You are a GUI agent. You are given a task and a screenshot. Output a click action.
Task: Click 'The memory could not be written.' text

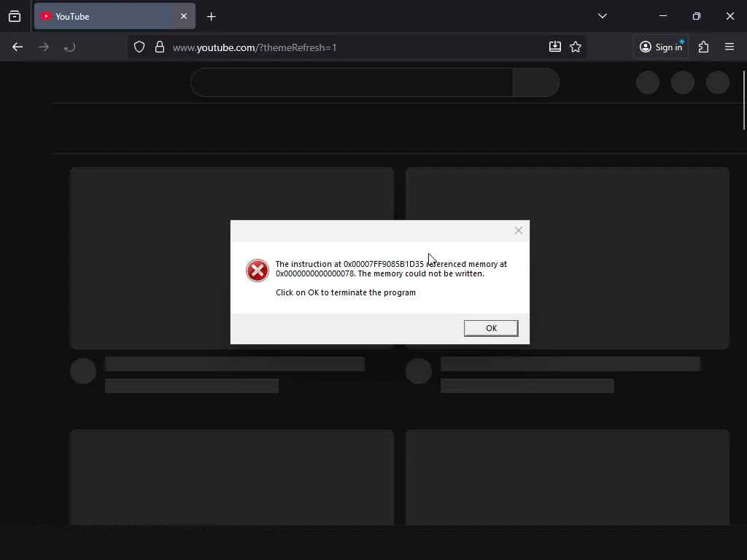421,273
